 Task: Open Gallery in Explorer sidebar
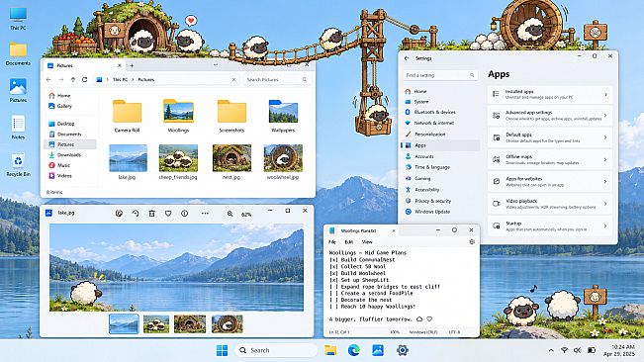click(64, 106)
